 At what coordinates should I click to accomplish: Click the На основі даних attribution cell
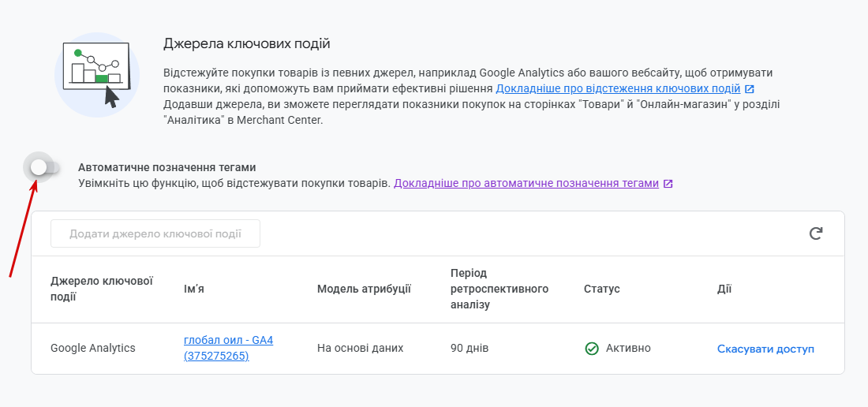pos(360,348)
